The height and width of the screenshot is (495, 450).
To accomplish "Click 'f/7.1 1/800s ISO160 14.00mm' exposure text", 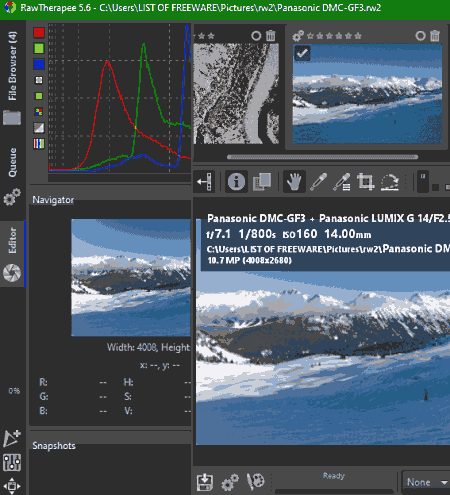I will (x=289, y=234).
